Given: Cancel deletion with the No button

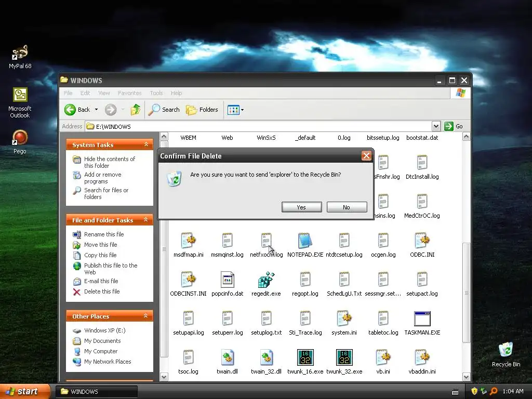Looking at the screenshot, I should [347, 207].
